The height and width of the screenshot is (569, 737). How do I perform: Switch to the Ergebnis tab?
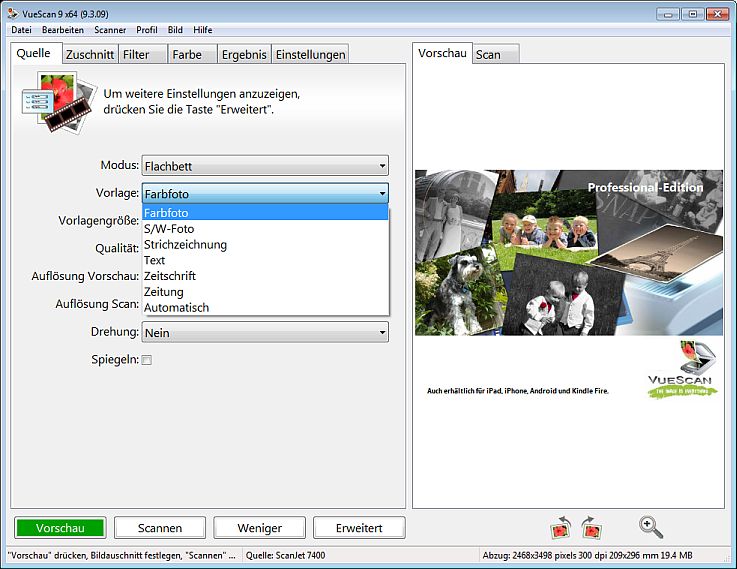244,55
